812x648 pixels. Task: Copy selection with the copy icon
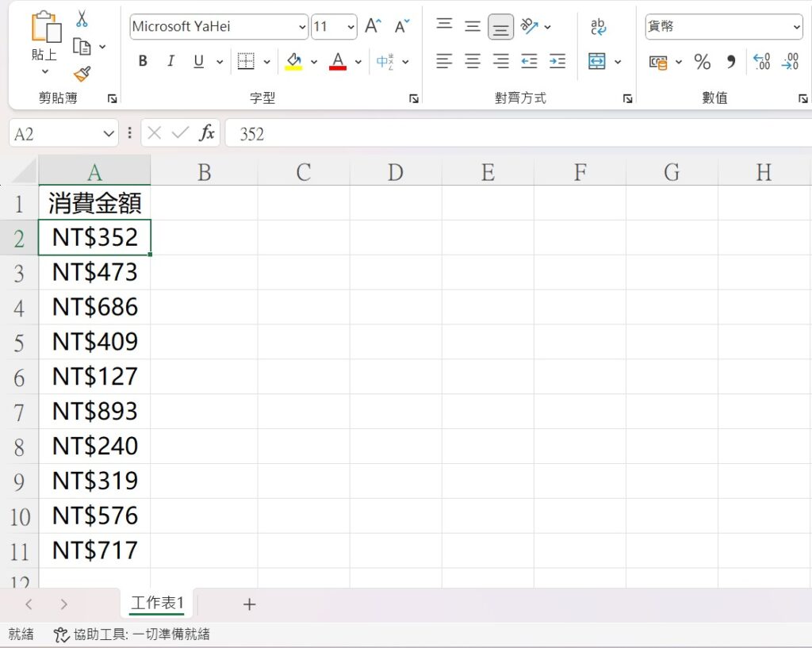[82, 47]
